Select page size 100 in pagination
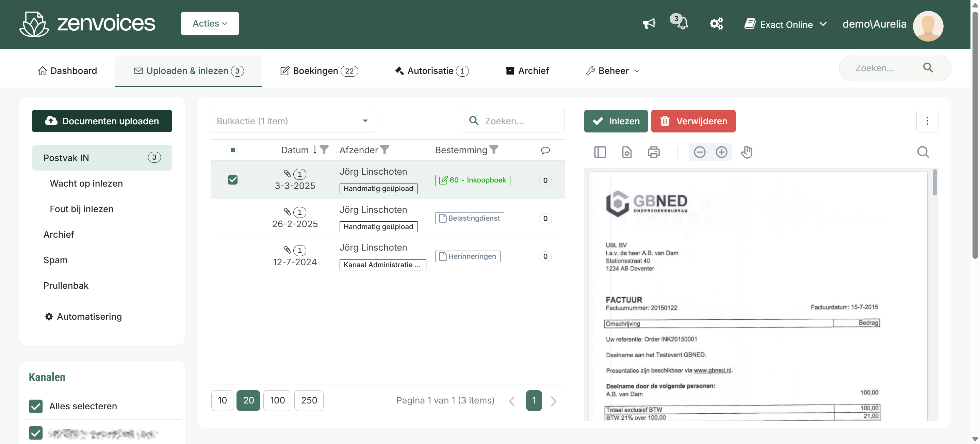This screenshot has height=444, width=980. (x=277, y=400)
